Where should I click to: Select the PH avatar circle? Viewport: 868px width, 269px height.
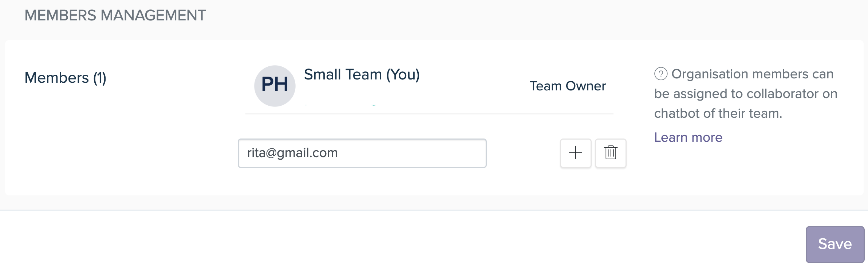pyautogui.click(x=275, y=86)
